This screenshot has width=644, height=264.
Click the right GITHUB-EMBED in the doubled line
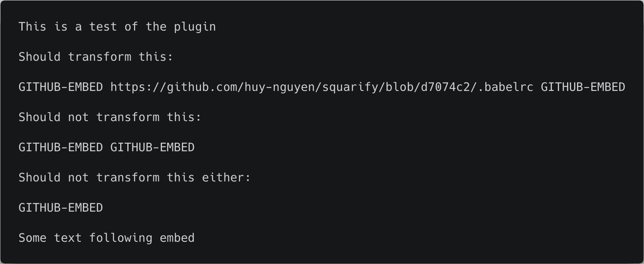coord(152,148)
